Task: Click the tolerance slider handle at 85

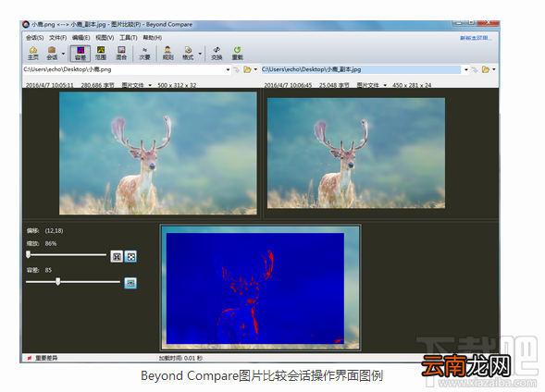Action: (x=58, y=281)
